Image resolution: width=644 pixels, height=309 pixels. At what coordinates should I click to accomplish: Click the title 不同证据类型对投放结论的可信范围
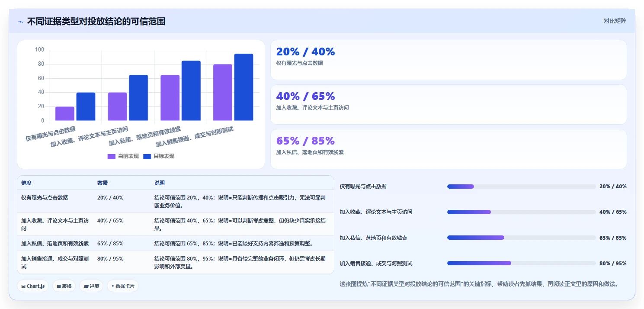96,21
